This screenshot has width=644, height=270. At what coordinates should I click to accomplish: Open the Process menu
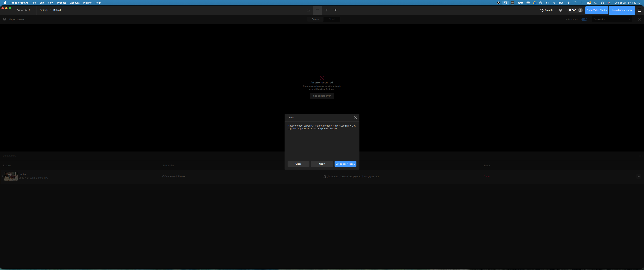(62, 3)
